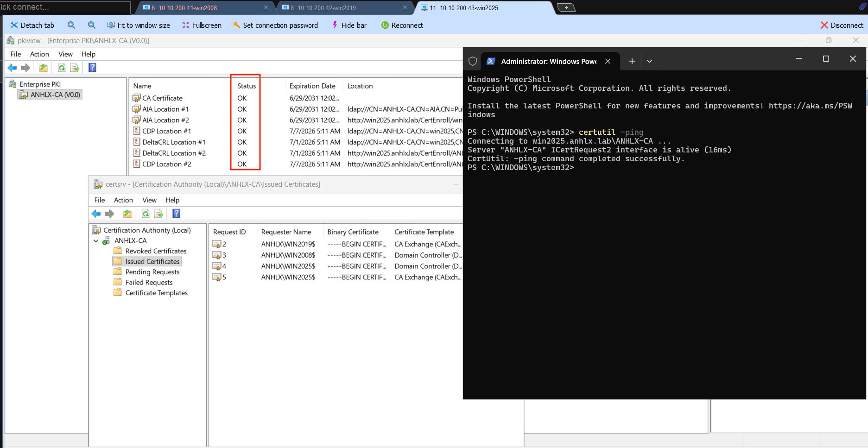Viewport: 868px width, 448px height.
Task: Click certsrv Refresh icon
Action: 145,214
